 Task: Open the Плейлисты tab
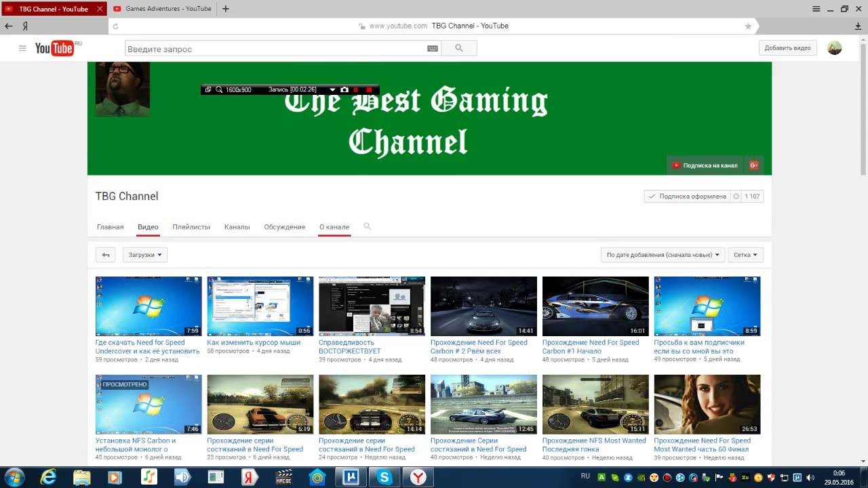(191, 227)
